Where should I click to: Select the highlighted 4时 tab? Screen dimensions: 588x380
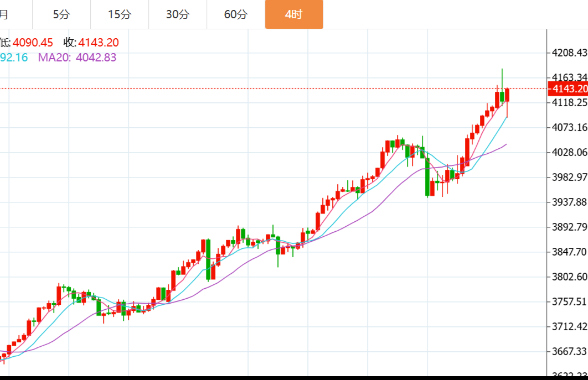(x=293, y=14)
